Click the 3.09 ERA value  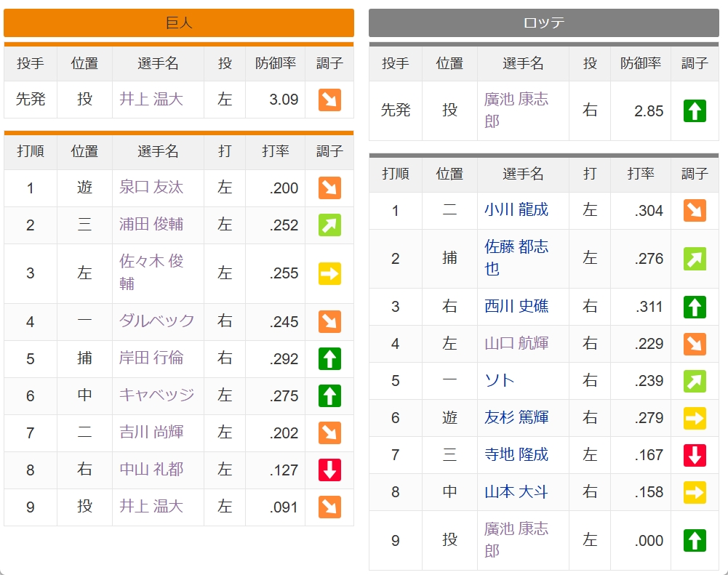[284, 100]
